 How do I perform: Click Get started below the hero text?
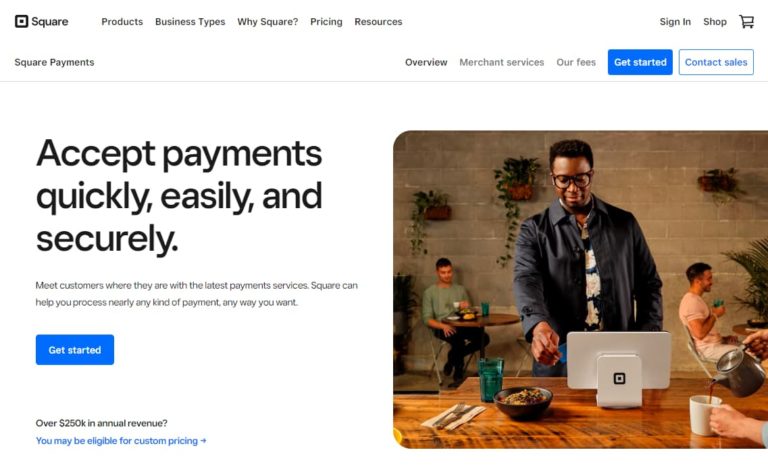click(75, 350)
